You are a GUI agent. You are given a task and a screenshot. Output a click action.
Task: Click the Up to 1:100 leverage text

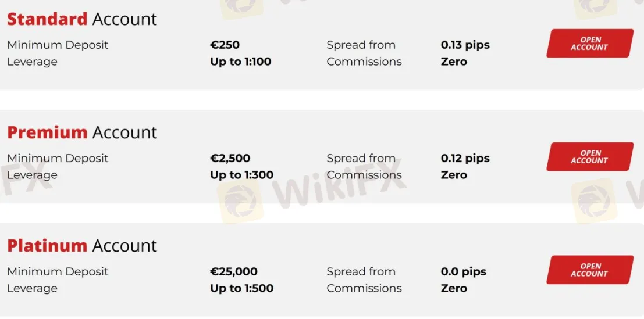click(x=241, y=62)
